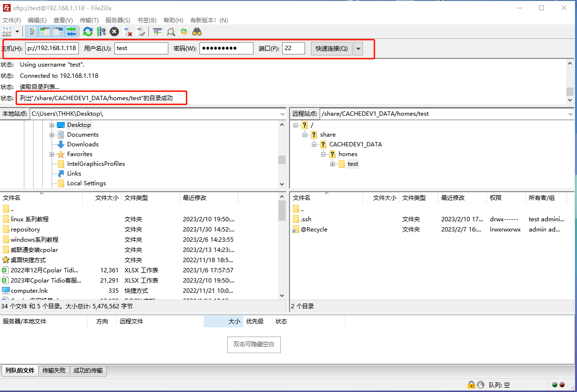This screenshot has width=577, height=392.
Task: Click the host address input field
Action: 52,48
